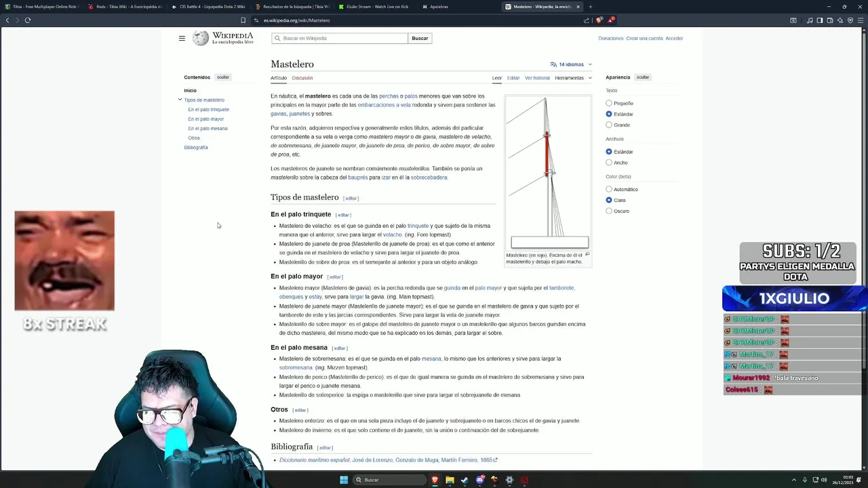Screen dimensions: 868x488
Task: Click the Windows taskbar Buscar search box
Action: pyautogui.click(x=389, y=480)
